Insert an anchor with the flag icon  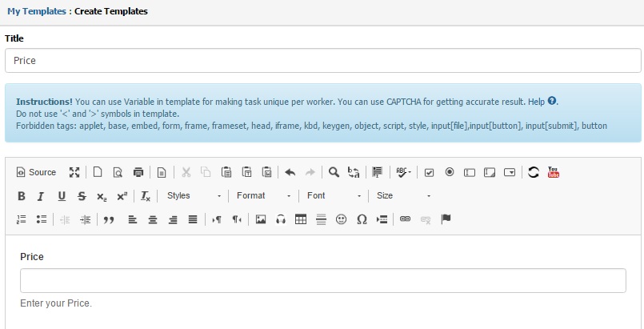point(446,219)
